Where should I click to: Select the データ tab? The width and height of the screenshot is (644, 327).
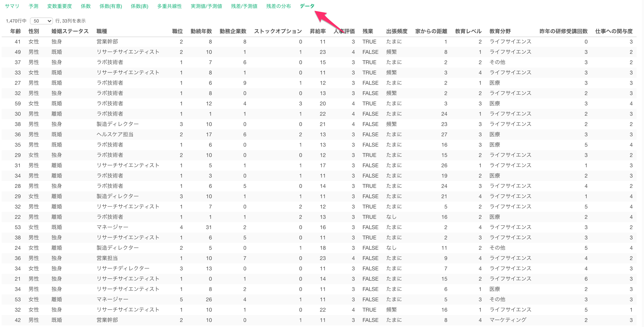(307, 6)
